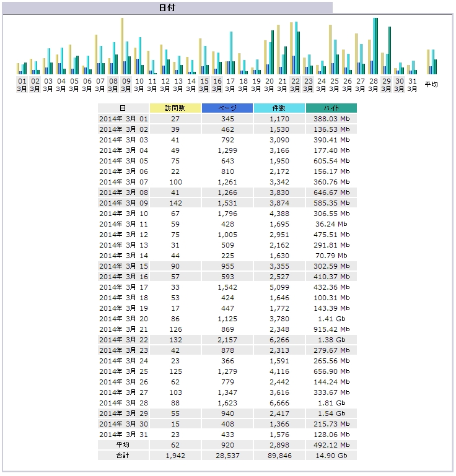Viewport: 456px width, 476px height.
Task: Click the ページ blue column header
Action: click(x=227, y=108)
